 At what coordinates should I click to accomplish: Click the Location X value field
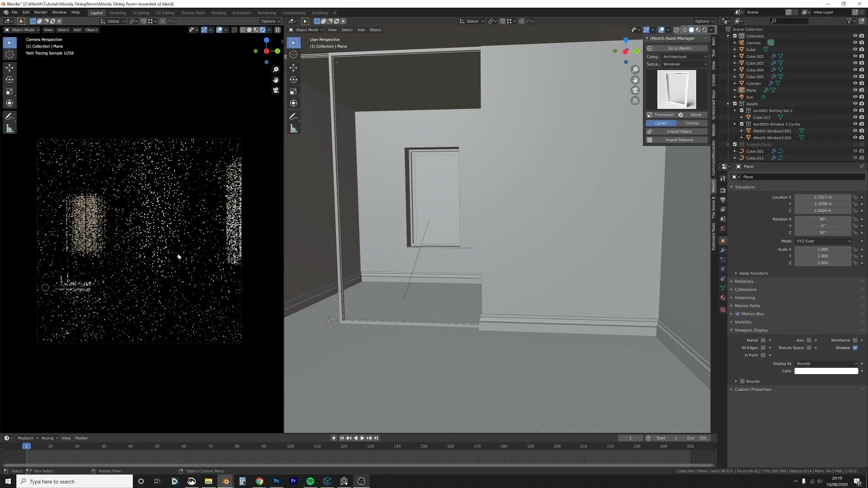click(823, 197)
